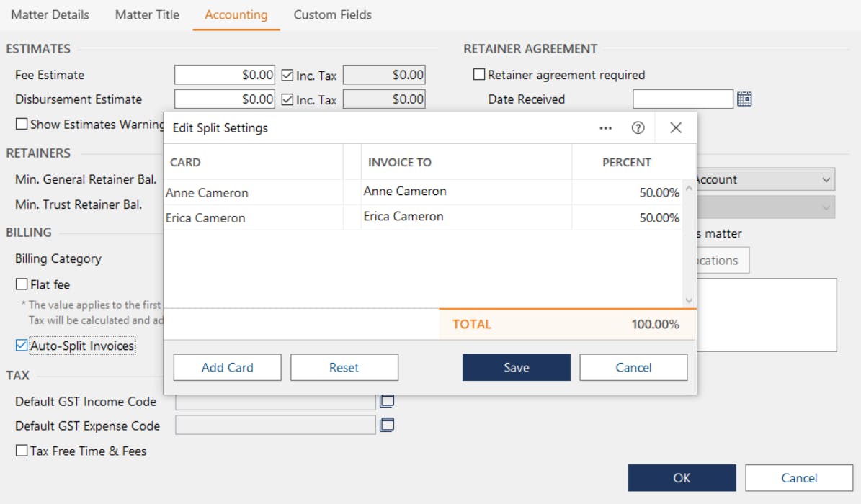Click lookup icon beside Default GST Expense Code
861x504 pixels.
point(387,426)
